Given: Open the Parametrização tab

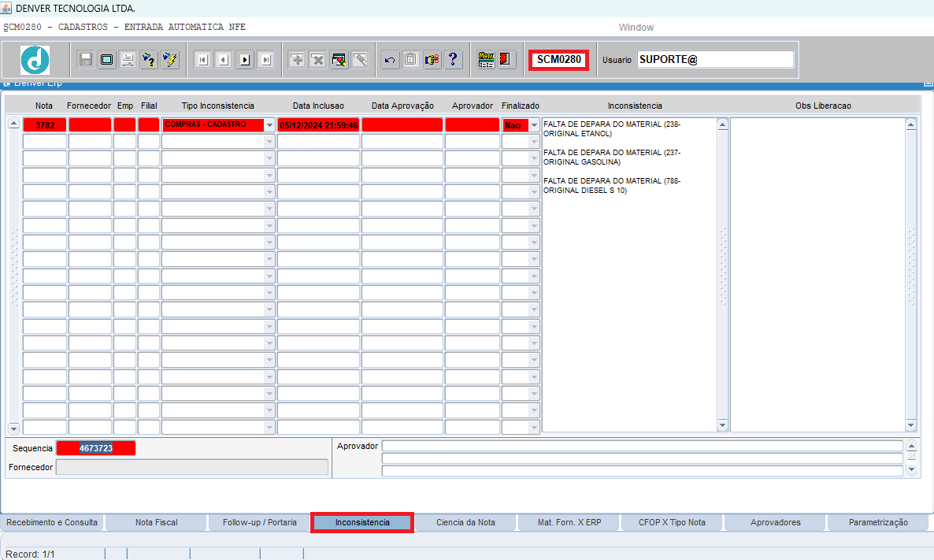Looking at the screenshot, I should click(878, 522).
